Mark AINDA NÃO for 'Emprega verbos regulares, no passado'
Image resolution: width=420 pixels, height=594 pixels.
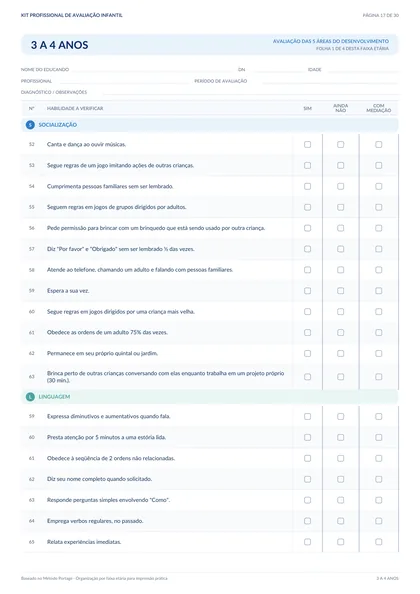[340, 521]
